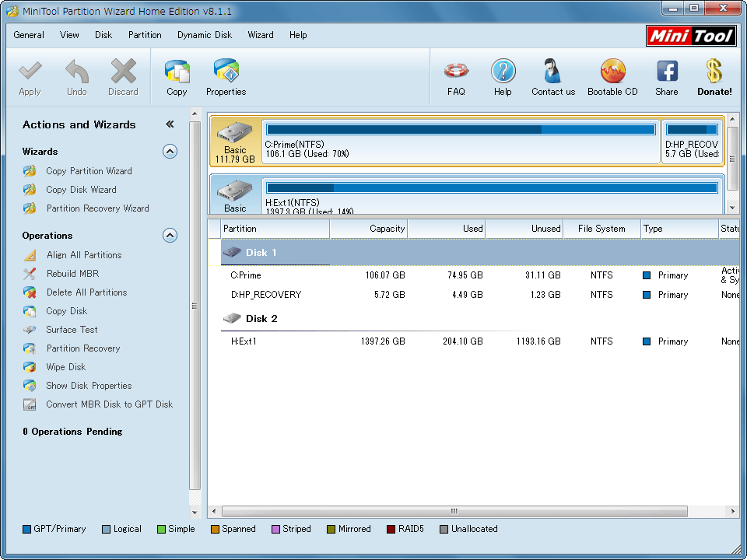Open the Disk menu
The image size is (747, 560).
click(103, 35)
